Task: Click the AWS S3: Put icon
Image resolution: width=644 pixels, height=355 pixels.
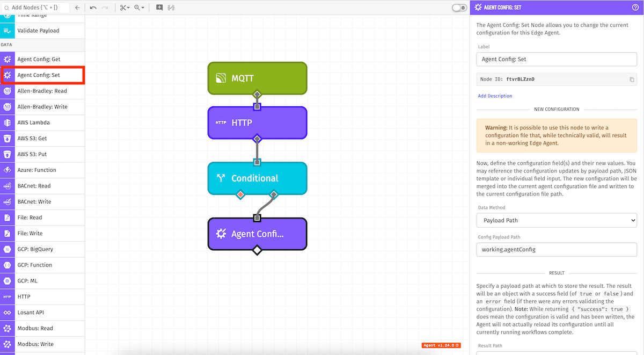Action: coord(7,154)
